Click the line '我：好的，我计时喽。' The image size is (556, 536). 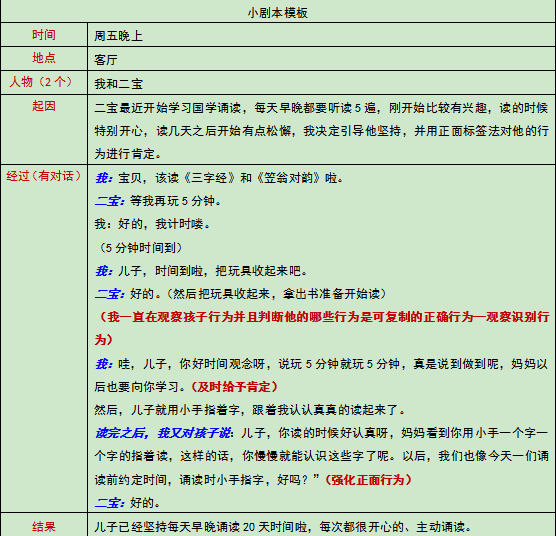tap(152, 224)
